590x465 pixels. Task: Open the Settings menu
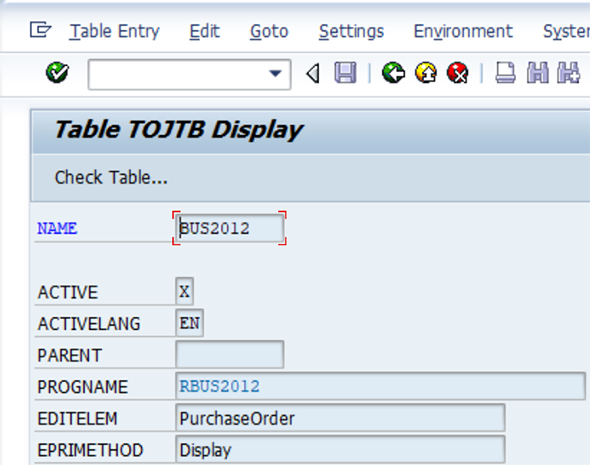(351, 31)
